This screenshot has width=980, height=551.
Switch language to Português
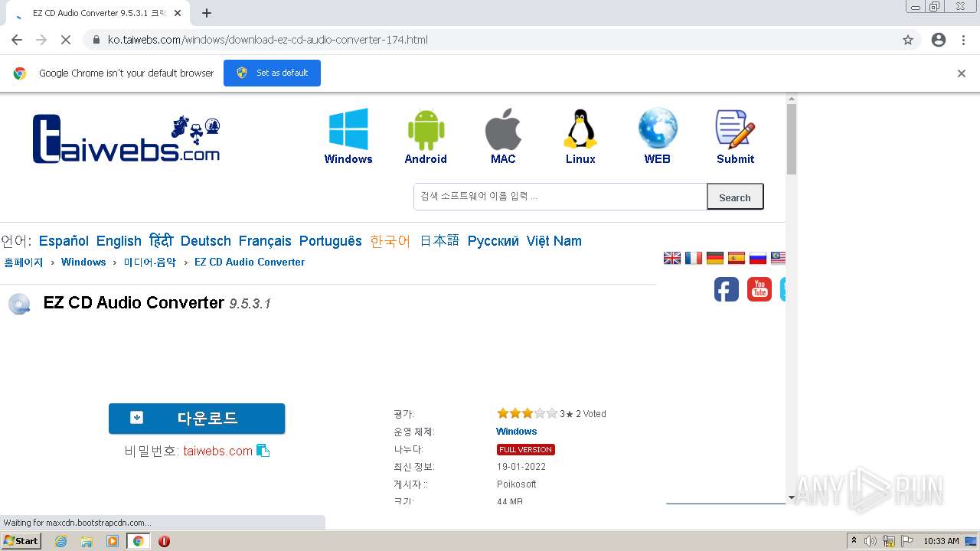click(x=331, y=241)
